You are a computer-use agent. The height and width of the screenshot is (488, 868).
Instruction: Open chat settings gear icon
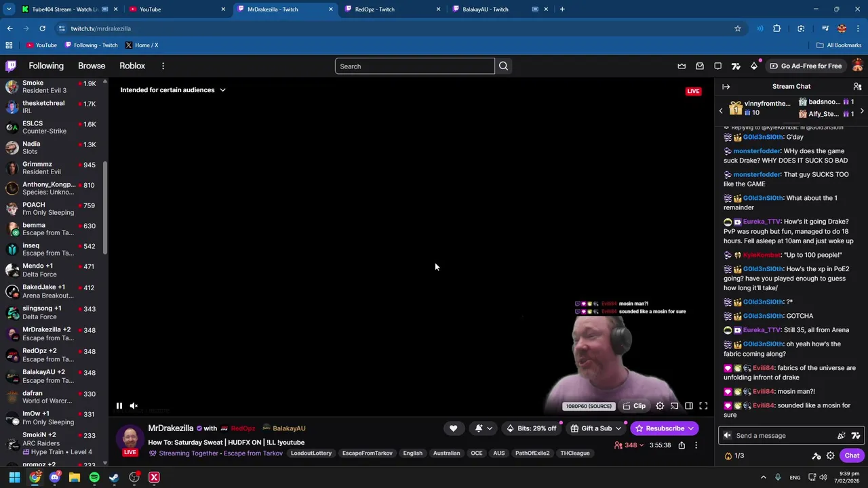830,455
